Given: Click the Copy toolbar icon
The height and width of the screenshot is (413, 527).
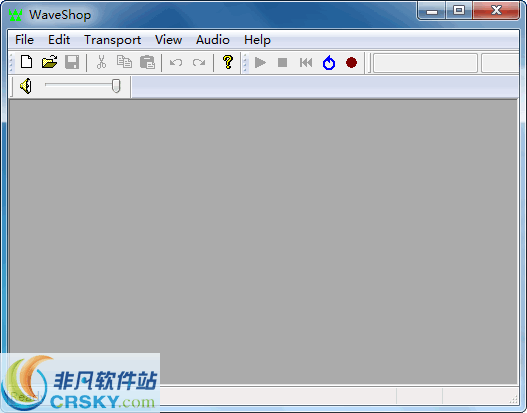Looking at the screenshot, I should point(124,62).
